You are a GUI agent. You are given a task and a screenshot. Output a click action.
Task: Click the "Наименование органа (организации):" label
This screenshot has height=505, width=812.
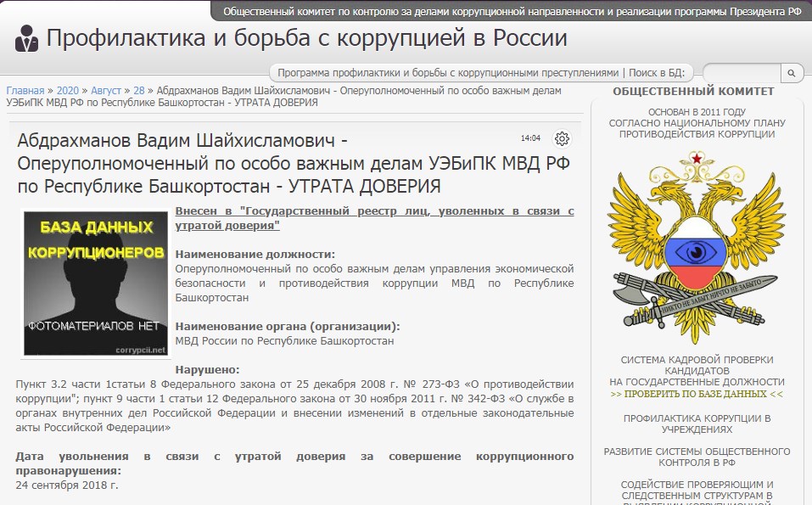point(288,326)
